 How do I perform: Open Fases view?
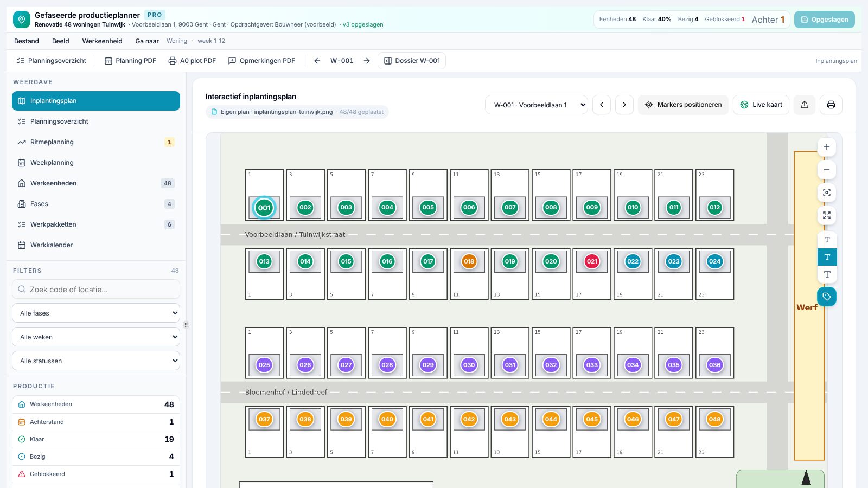(96, 204)
